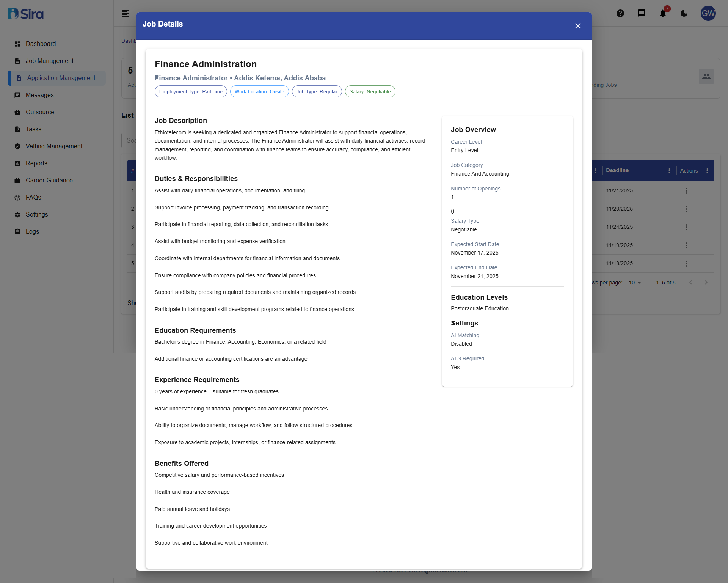728x583 pixels.
Task: Open the help question mark icon
Action: (x=620, y=13)
